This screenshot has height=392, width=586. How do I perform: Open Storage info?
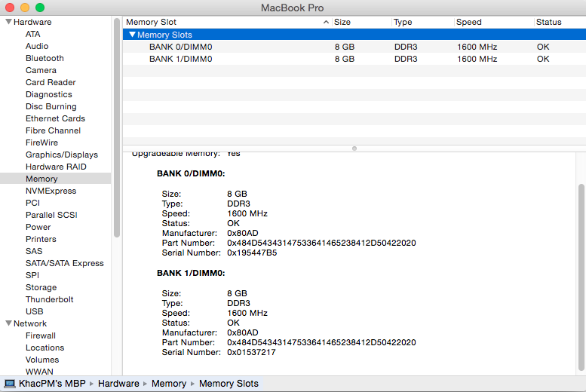[x=41, y=287]
